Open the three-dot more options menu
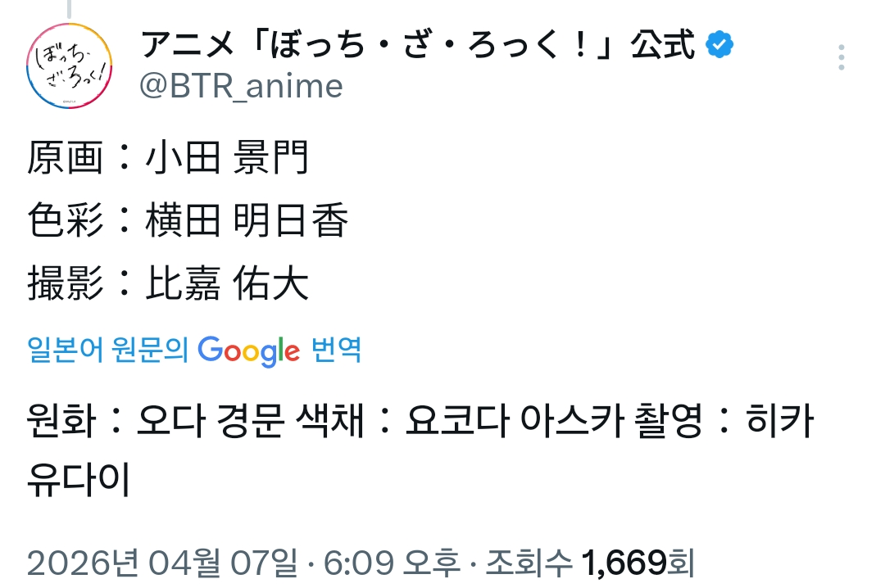Viewport: 885px width, 588px height. (841, 57)
